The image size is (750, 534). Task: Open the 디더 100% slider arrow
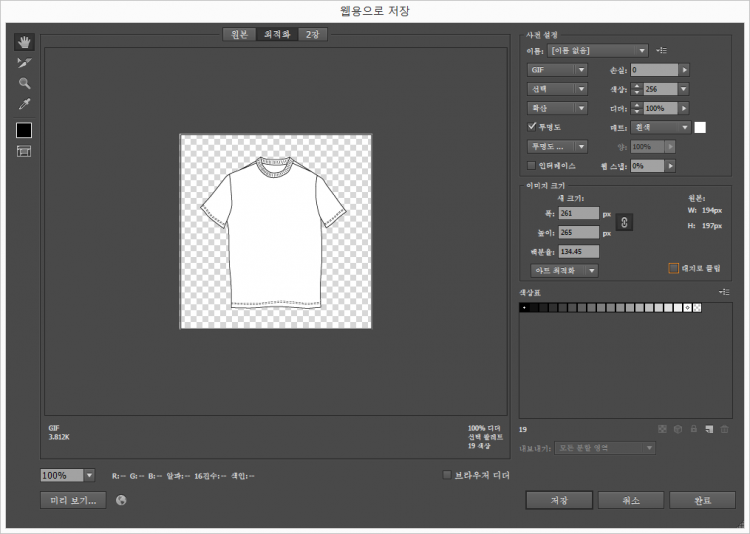tap(684, 108)
